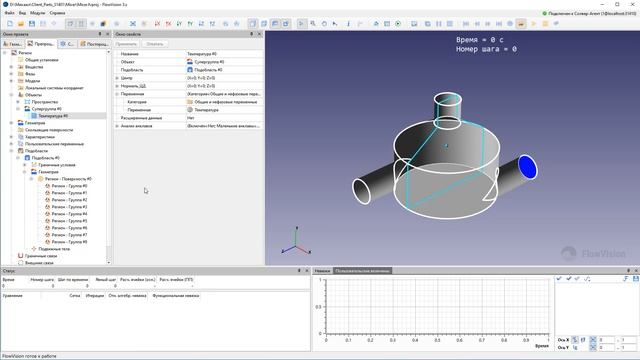This screenshot has width=640, height=360.
Task: Set view along positive Y axis icon
Action: coord(190,24)
